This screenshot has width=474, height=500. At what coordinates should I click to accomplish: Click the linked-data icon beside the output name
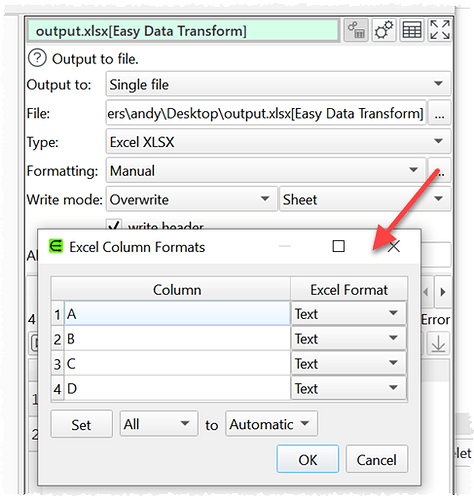point(356,30)
